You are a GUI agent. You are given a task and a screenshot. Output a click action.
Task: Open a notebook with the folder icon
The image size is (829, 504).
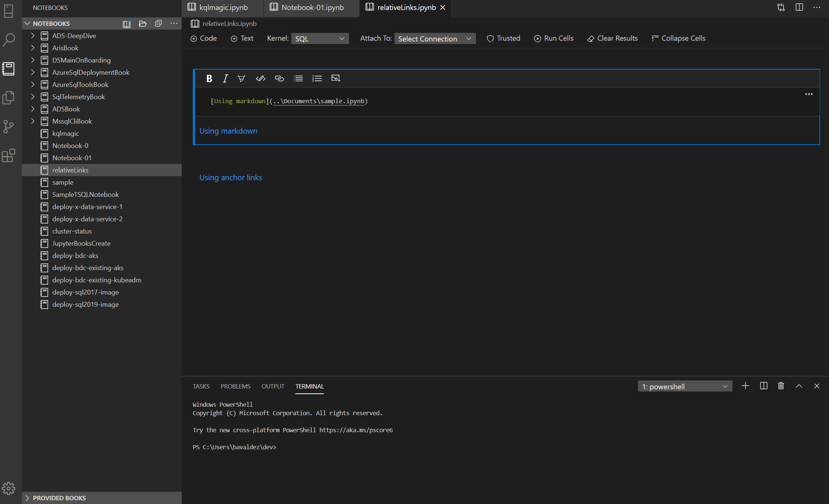coord(143,23)
